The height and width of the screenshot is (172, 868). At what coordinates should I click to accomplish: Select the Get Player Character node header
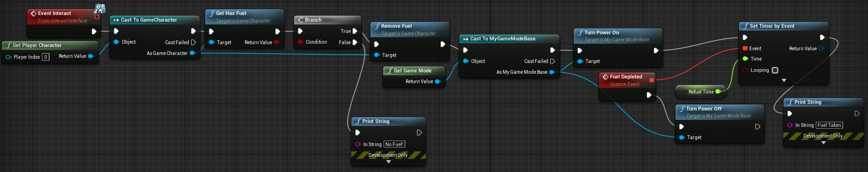coord(50,45)
